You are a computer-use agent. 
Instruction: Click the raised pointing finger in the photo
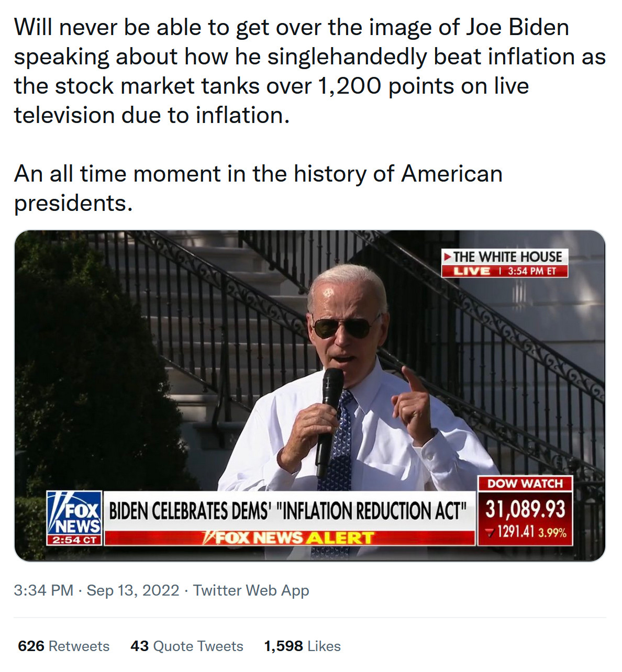tap(411, 379)
